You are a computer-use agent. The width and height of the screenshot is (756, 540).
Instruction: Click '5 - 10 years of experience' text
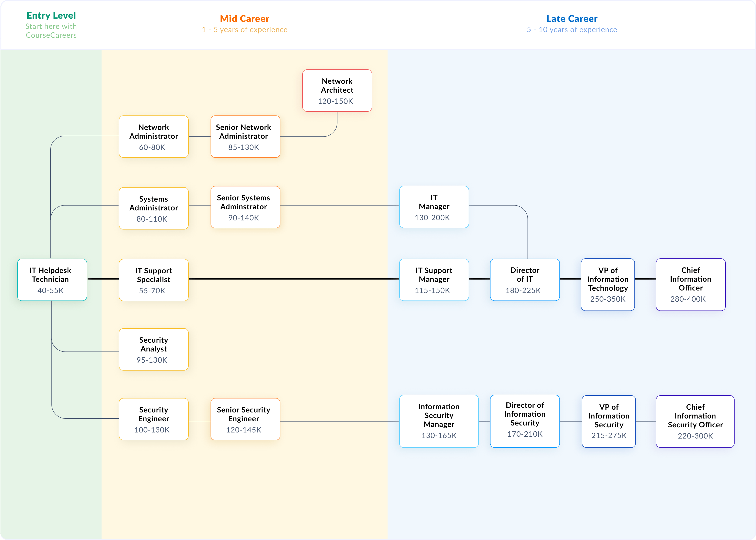tap(572, 30)
